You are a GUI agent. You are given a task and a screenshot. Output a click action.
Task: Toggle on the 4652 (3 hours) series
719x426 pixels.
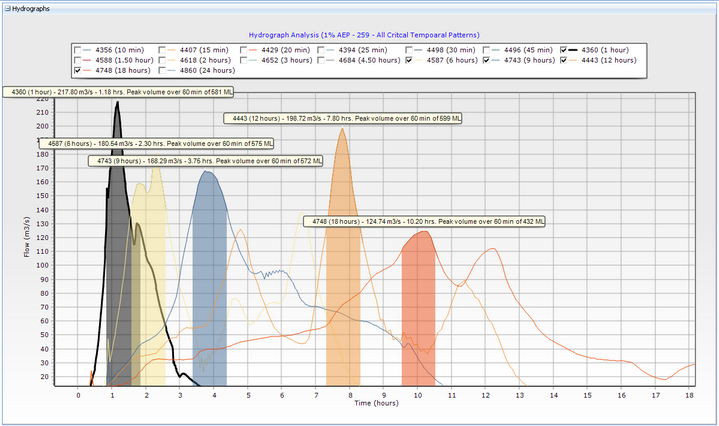click(245, 61)
